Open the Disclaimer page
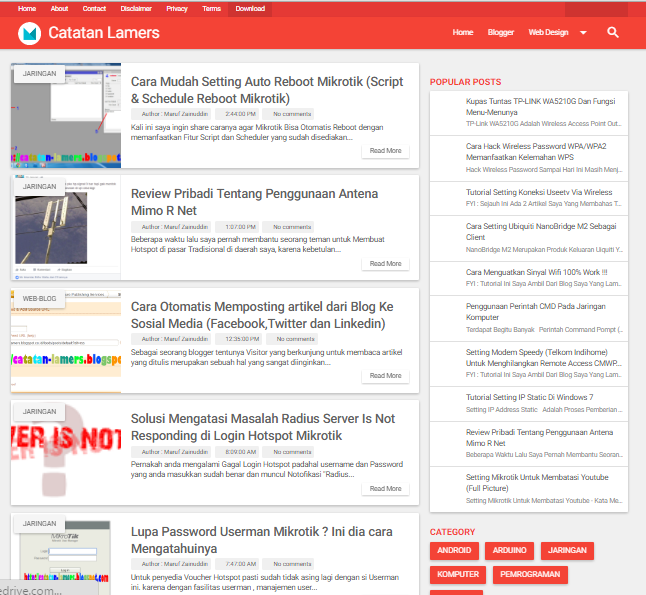This screenshot has height=595, width=646. [136, 9]
